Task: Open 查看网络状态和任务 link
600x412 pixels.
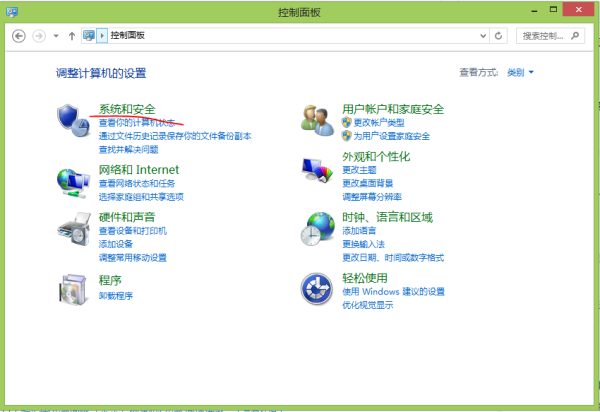Action: coord(137,184)
